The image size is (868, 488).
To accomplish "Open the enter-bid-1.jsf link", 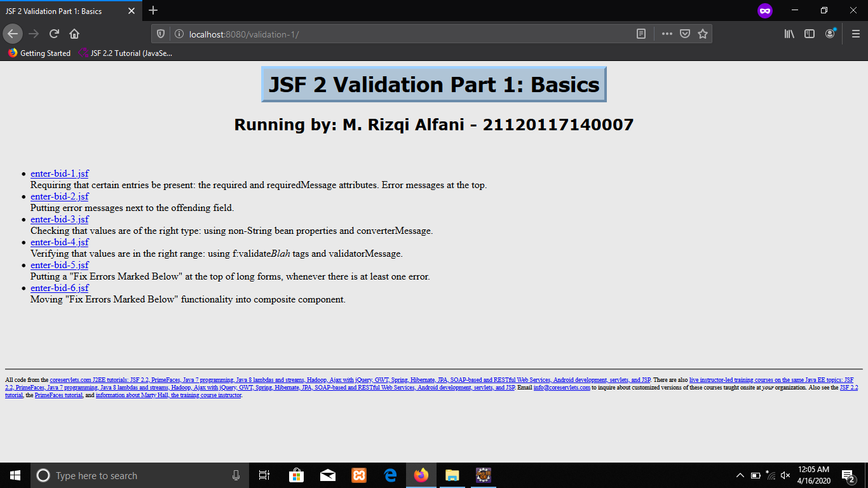I will coord(60,173).
